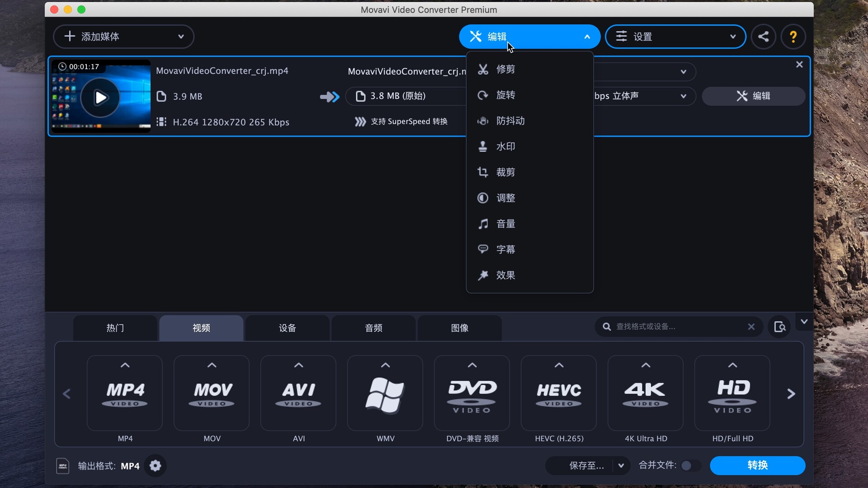Image resolution: width=868 pixels, height=488 pixels.
Task: Open 调整 adjustments option
Action: (x=529, y=198)
